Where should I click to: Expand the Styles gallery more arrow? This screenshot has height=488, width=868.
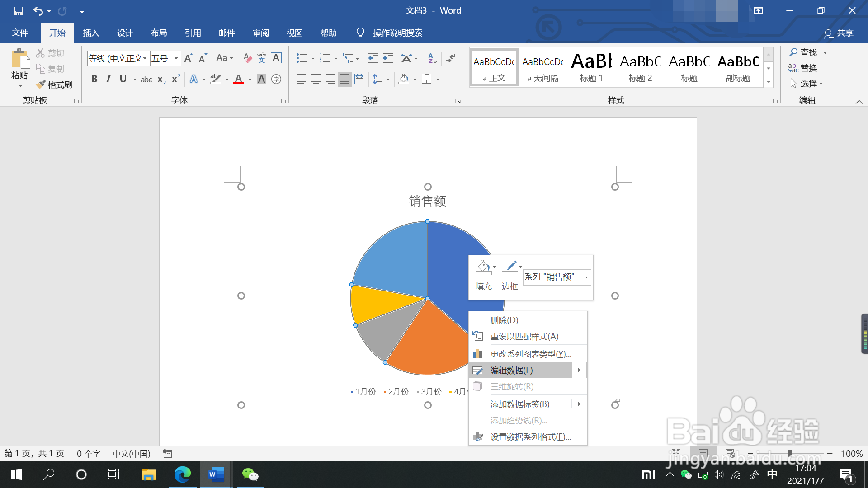pos(769,82)
